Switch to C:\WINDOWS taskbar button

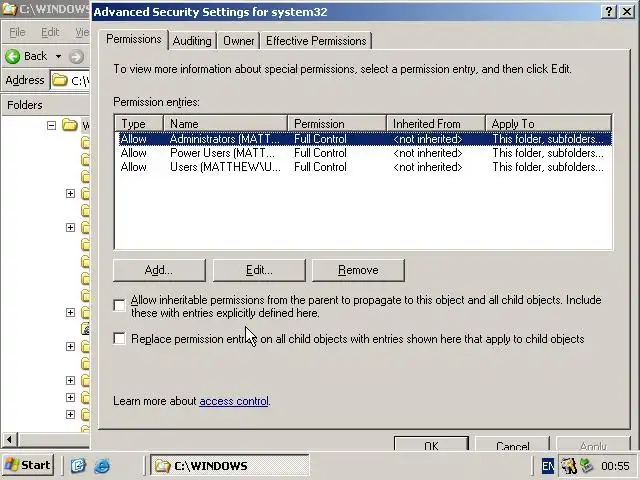[230, 465]
